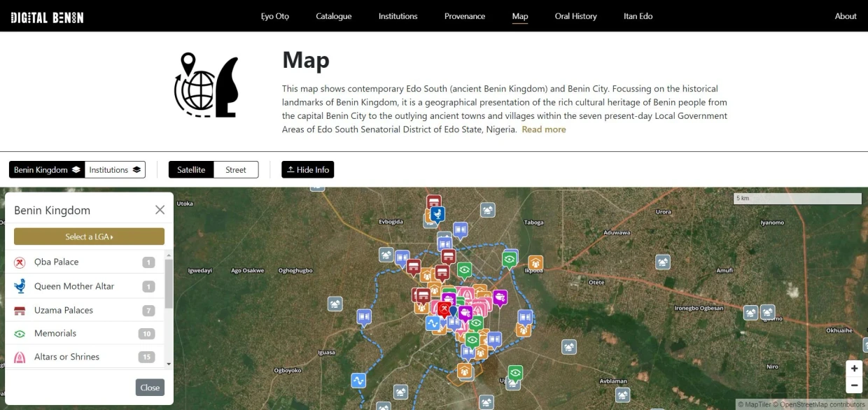
Task: Switch map to Satellite view
Action: [x=191, y=169]
